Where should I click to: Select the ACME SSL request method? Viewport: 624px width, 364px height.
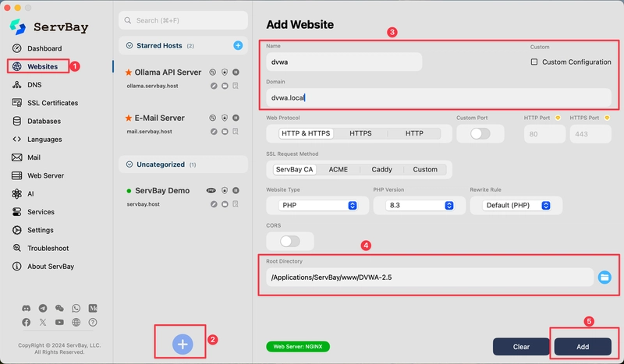[339, 169]
